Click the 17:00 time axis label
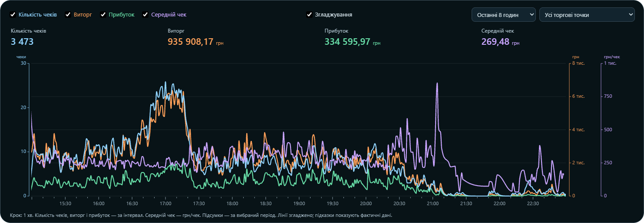The width and height of the screenshot is (644, 223). [x=165, y=203]
